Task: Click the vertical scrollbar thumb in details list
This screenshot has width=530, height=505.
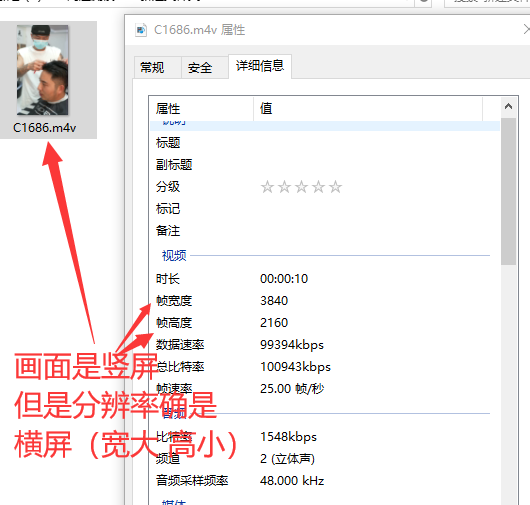Action: [508, 191]
